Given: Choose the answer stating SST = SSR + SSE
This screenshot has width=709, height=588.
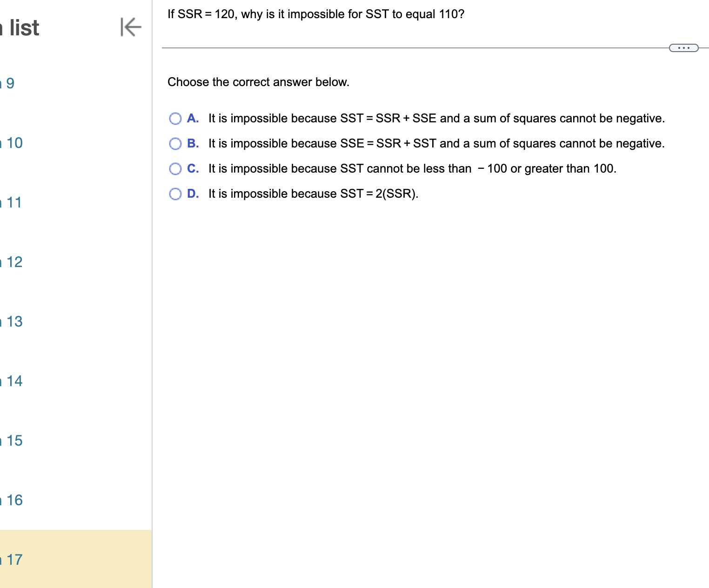Looking at the screenshot, I should [x=436, y=119].
